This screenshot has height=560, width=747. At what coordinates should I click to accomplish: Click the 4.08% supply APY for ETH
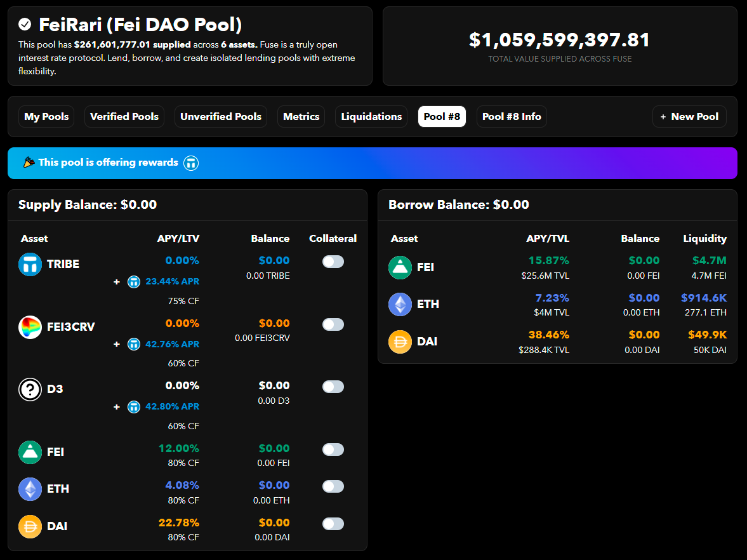182,486
